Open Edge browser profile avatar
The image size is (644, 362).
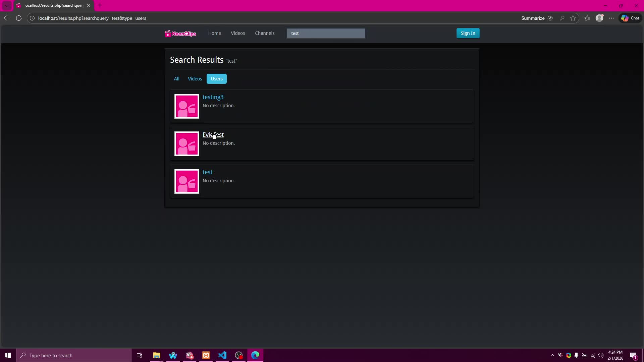point(600,18)
